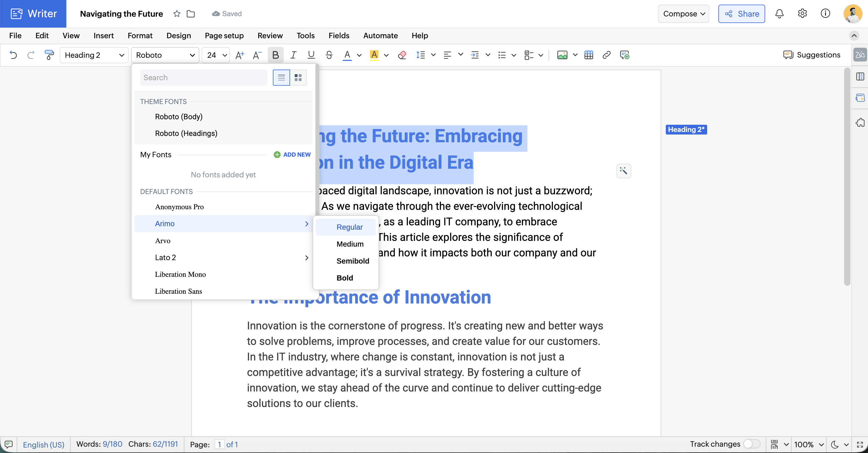Screen dimensions: 868x453
Task: Click the strikethrough formatting icon
Action: click(x=329, y=55)
